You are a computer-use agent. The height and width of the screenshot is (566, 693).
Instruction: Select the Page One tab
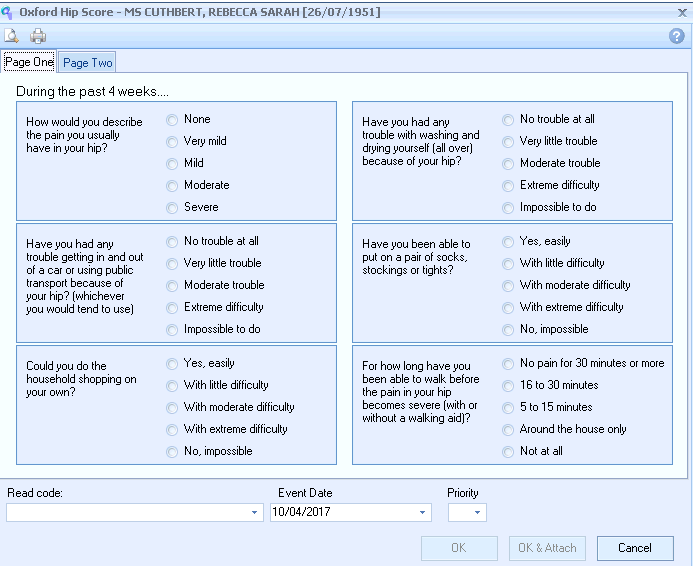pyautogui.click(x=29, y=62)
